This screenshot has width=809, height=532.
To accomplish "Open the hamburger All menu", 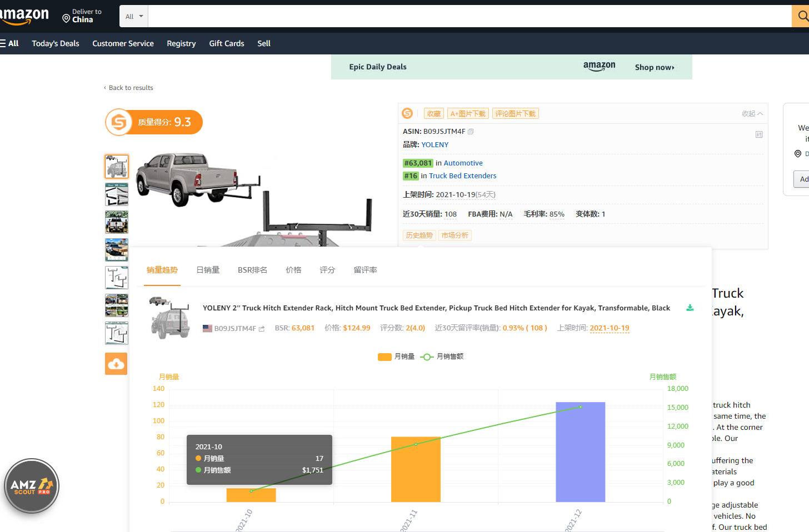I will point(9,43).
